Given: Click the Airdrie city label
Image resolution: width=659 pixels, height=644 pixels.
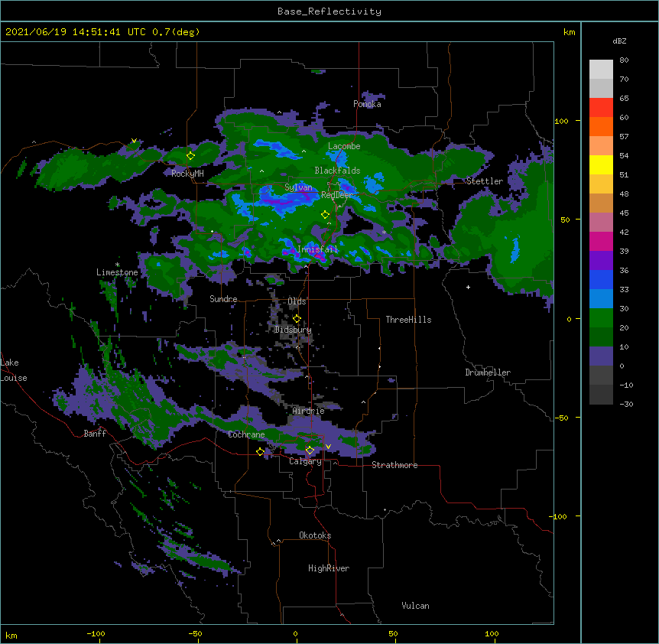Looking at the screenshot, I should tap(309, 411).
